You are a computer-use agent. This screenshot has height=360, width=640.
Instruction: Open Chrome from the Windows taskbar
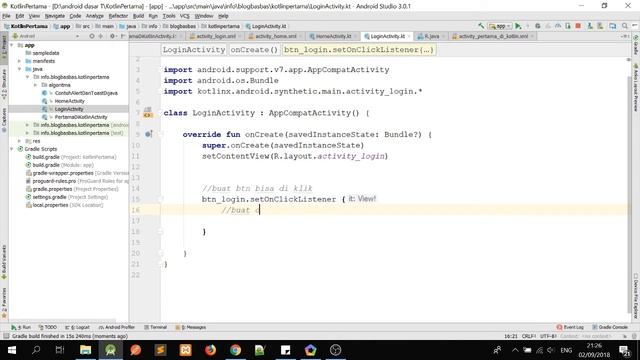236,350
